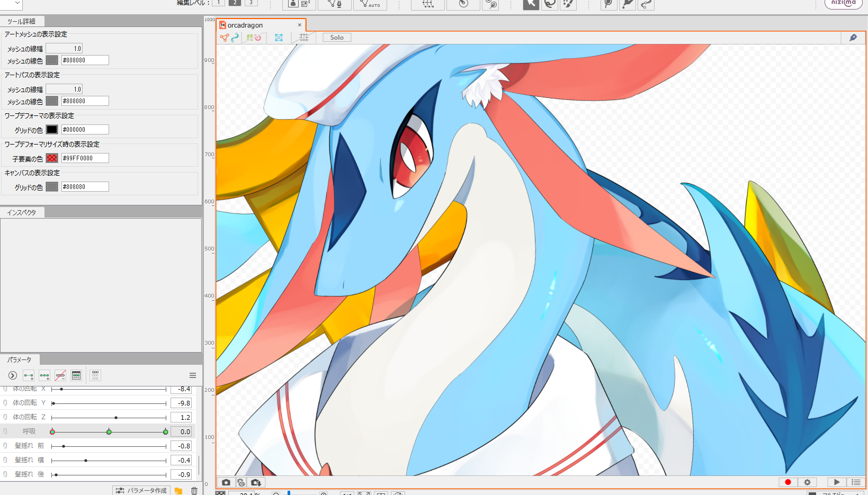
Task: Click the #99FF0000 hex color field
Action: [x=85, y=158]
